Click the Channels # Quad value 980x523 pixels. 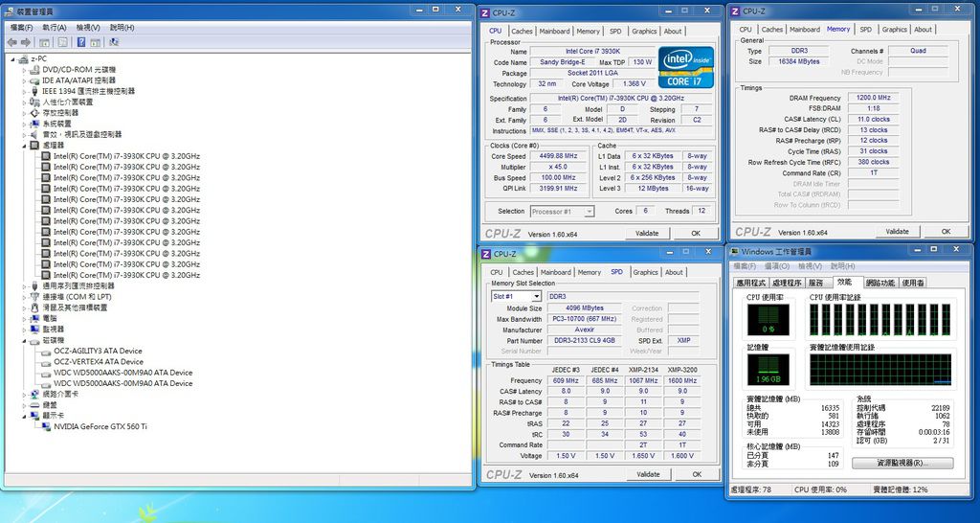(918, 51)
